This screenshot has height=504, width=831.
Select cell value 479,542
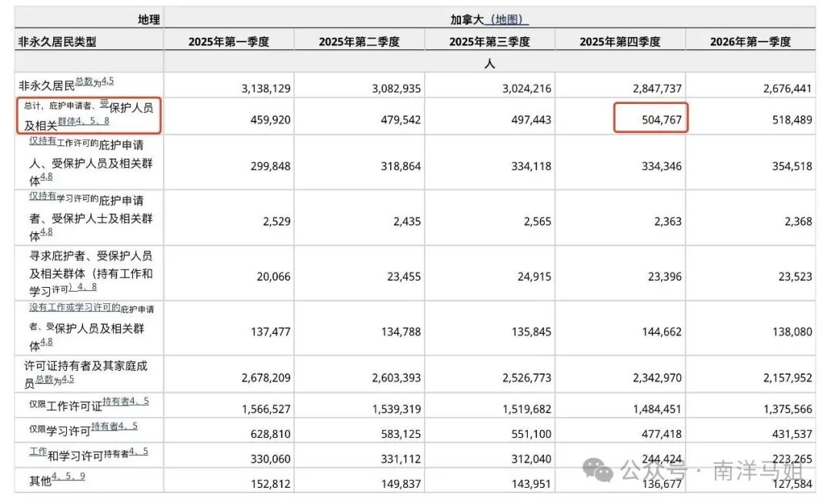(x=401, y=120)
